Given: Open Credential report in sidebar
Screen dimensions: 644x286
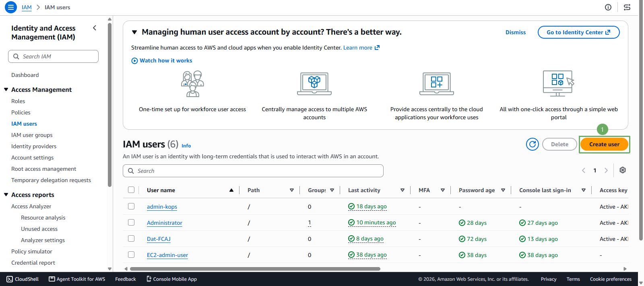Looking at the screenshot, I should pyautogui.click(x=33, y=263).
